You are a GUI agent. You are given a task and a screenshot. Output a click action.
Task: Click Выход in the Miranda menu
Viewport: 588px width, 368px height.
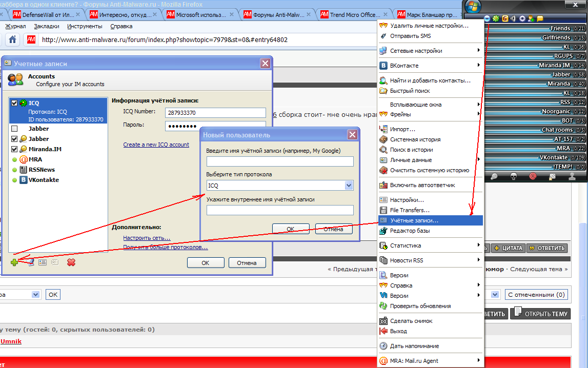(430, 331)
